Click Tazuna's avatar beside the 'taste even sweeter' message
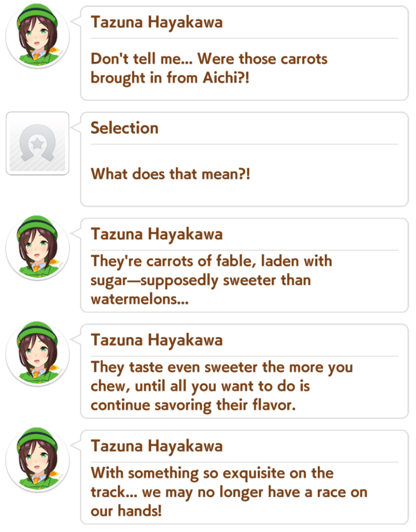This screenshot has height=532, width=416. 38,354
